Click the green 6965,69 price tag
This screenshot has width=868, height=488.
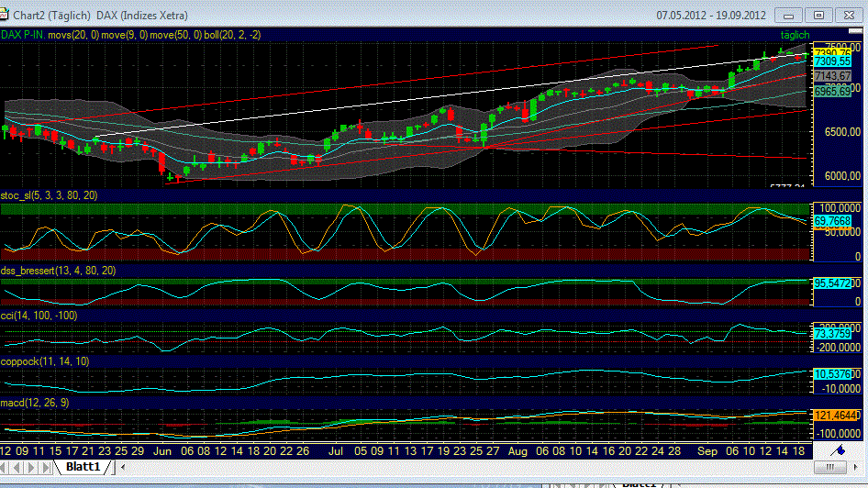click(832, 92)
